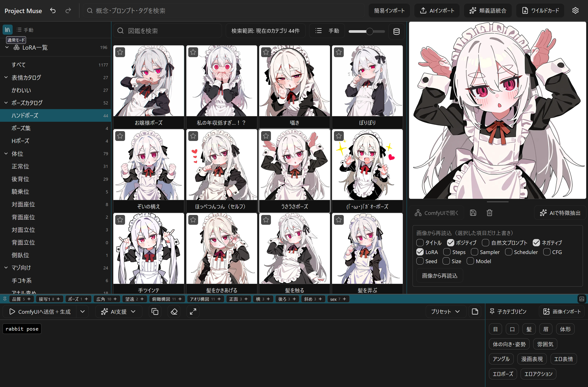Collapse the ポーズカタログ tree section
This screenshot has width=588, height=387.
point(6,103)
